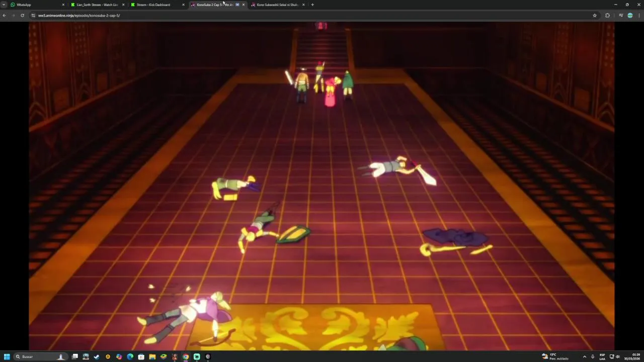Close the Kono Subarashii Sekai tab
The width and height of the screenshot is (644, 362).
click(303, 5)
